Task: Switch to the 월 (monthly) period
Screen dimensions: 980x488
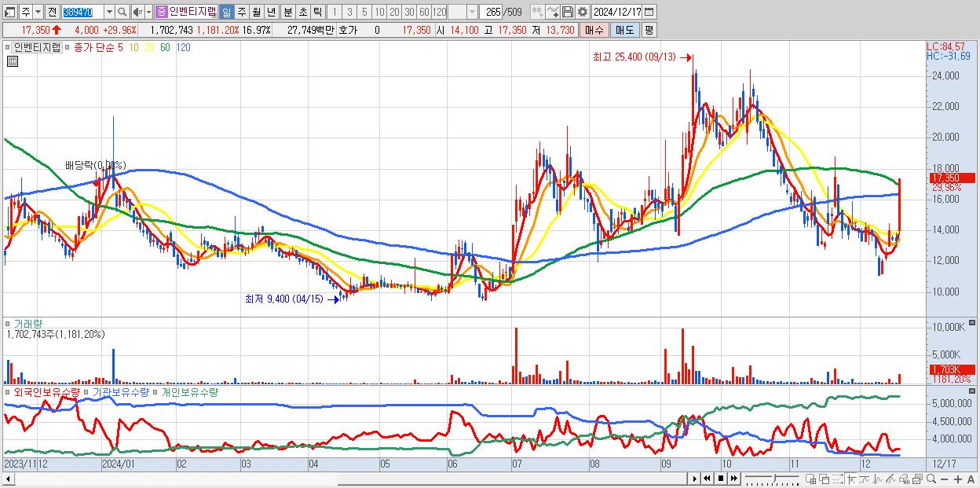Action: (x=256, y=12)
